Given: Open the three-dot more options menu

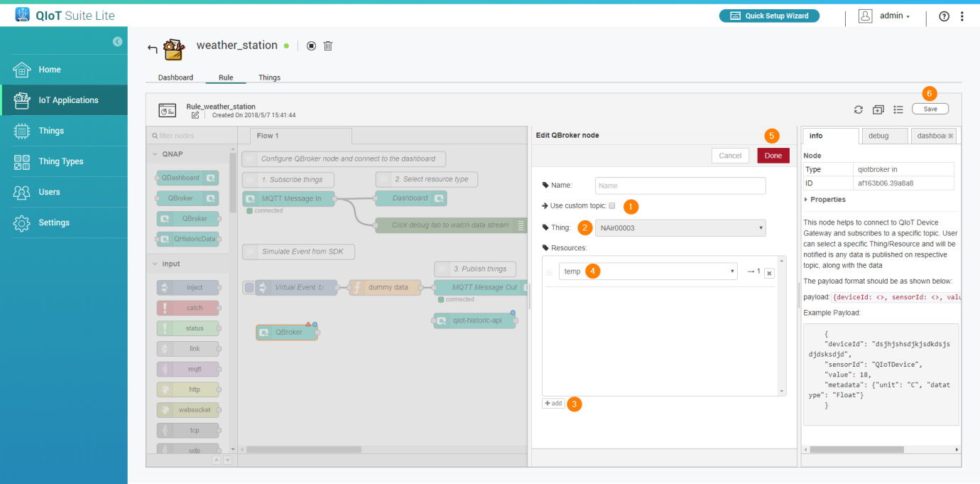Looking at the screenshot, I should pyautogui.click(x=962, y=16).
